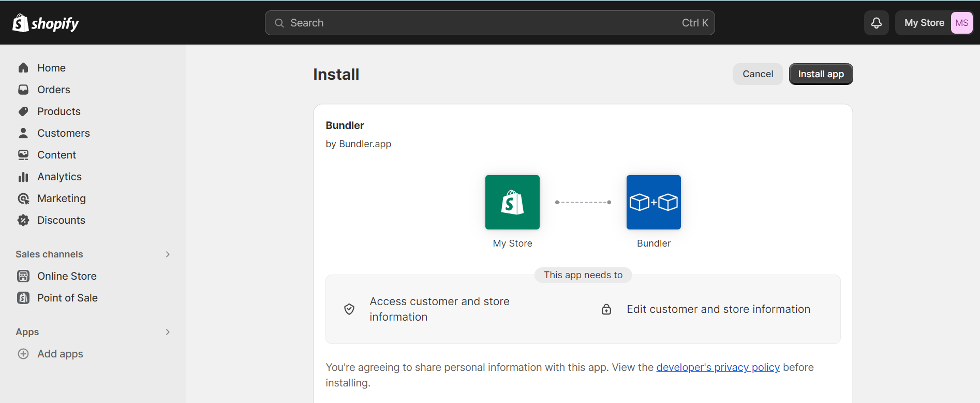This screenshot has height=403, width=980.
Task: Click 'by Bundler.app' developer text
Action: [x=358, y=144]
